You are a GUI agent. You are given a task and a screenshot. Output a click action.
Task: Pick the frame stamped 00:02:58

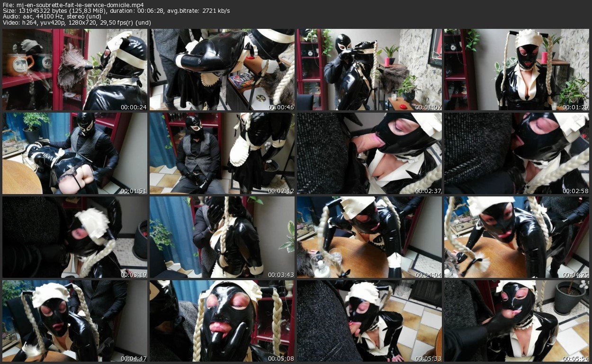click(x=517, y=153)
